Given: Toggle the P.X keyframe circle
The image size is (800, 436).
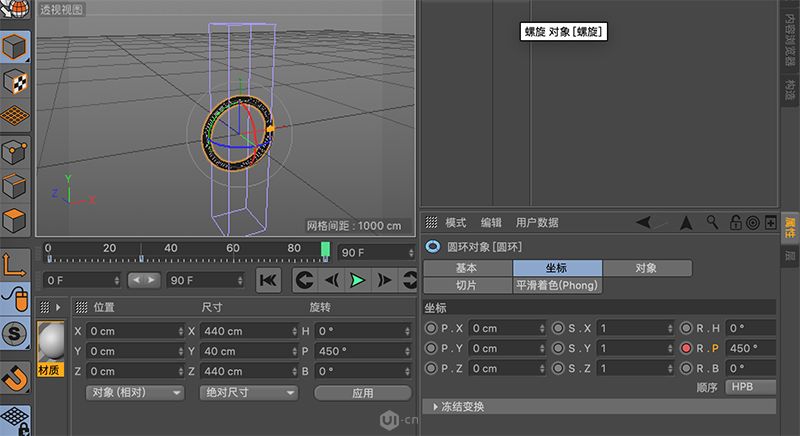Looking at the screenshot, I should tap(431, 328).
